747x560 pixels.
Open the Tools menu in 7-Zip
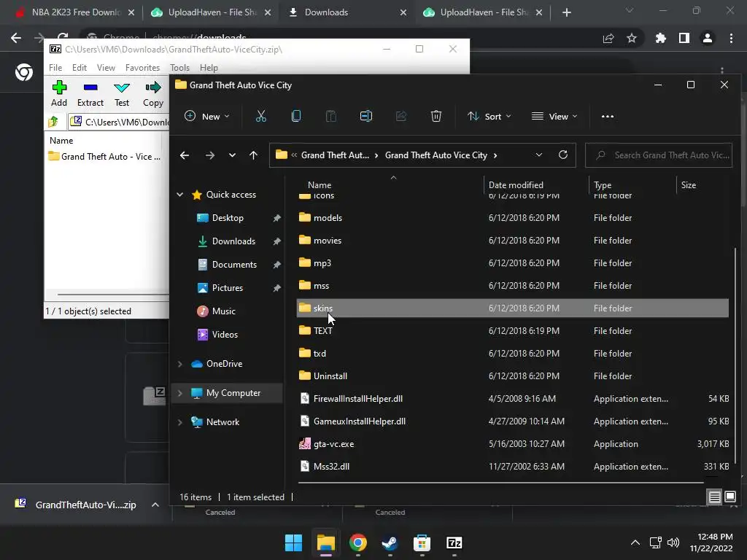click(179, 68)
